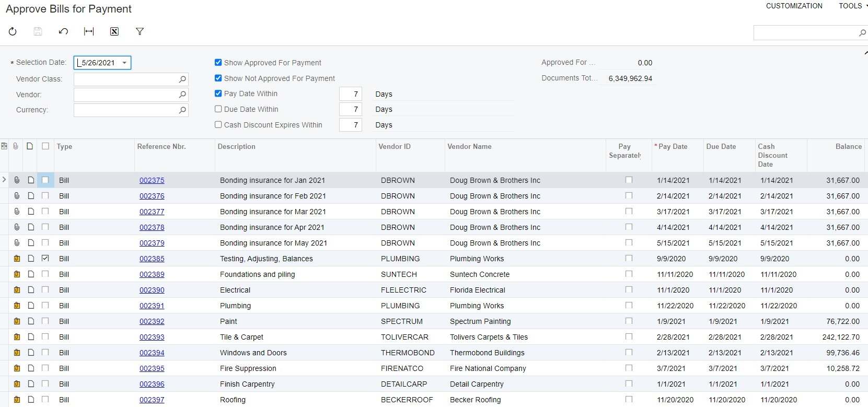868x407 pixels.
Task: Click the Save disk icon in toolbar
Action: coord(38,31)
